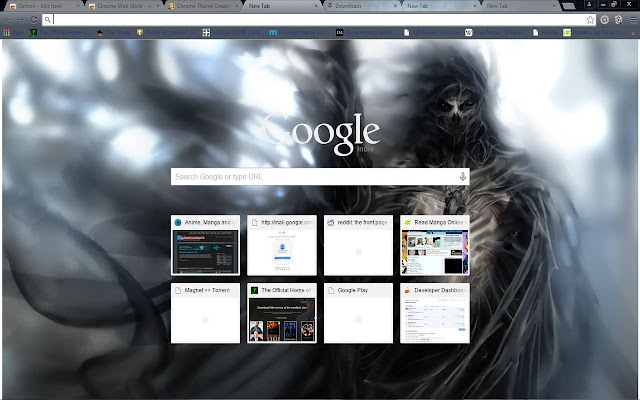
Task: Open the bookmark with the blue 'm' icon
Action: point(299,33)
